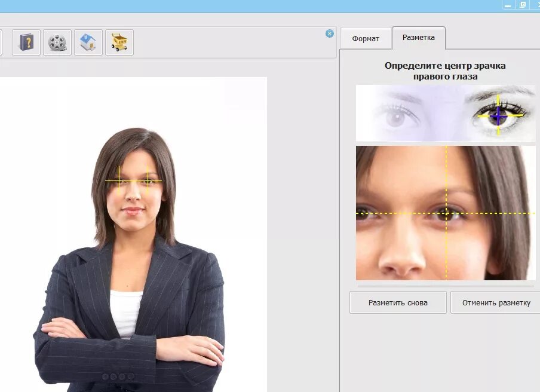Image resolution: width=540 pixels, height=392 pixels.
Task: Open the shopping cart purchase icon
Action: (x=119, y=42)
